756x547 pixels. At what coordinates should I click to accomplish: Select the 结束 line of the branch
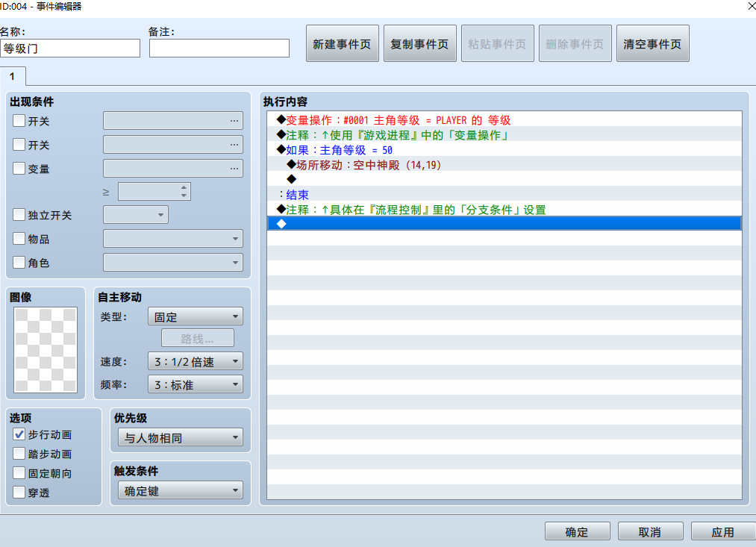pos(504,194)
